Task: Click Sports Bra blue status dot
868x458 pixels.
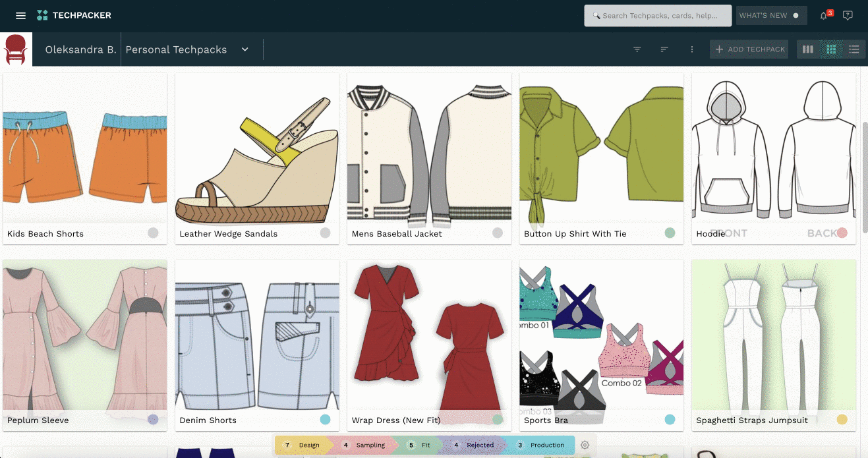Action: [x=670, y=420]
